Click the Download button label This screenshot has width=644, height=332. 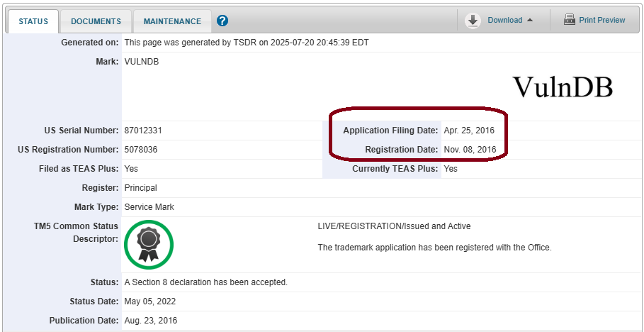pyautogui.click(x=504, y=21)
